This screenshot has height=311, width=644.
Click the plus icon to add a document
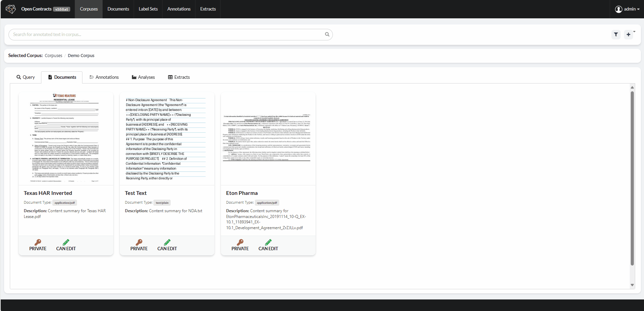click(x=628, y=34)
